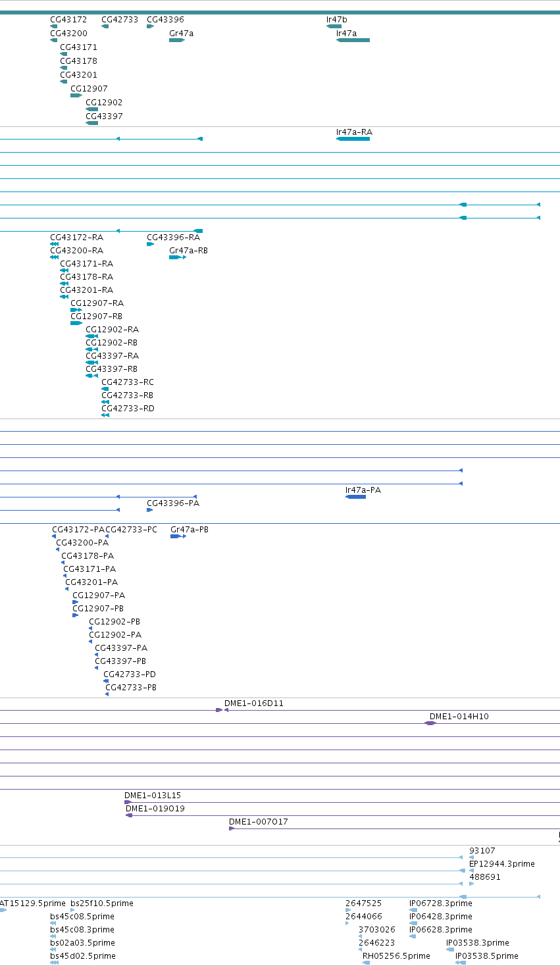Select the 488691 feature label
The image size is (560, 966).
(x=485, y=877)
